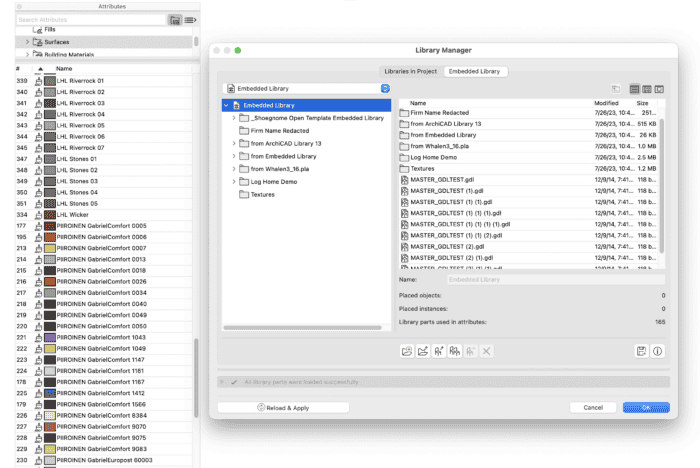700x468 pixels.
Task: Click the save library icon beside info
Action: (641, 351)
